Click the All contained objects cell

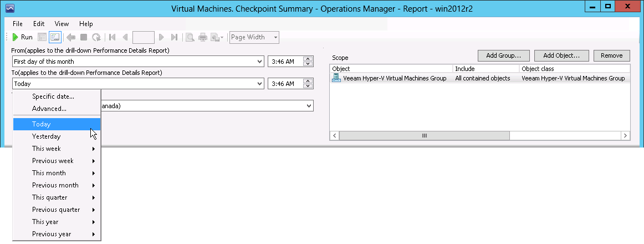point(483,78)
